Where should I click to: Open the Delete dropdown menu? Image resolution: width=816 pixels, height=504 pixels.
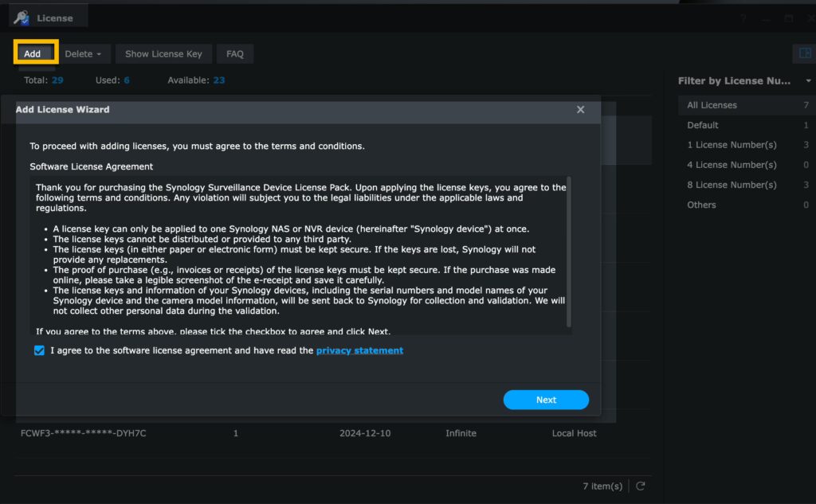click(83, 53)
